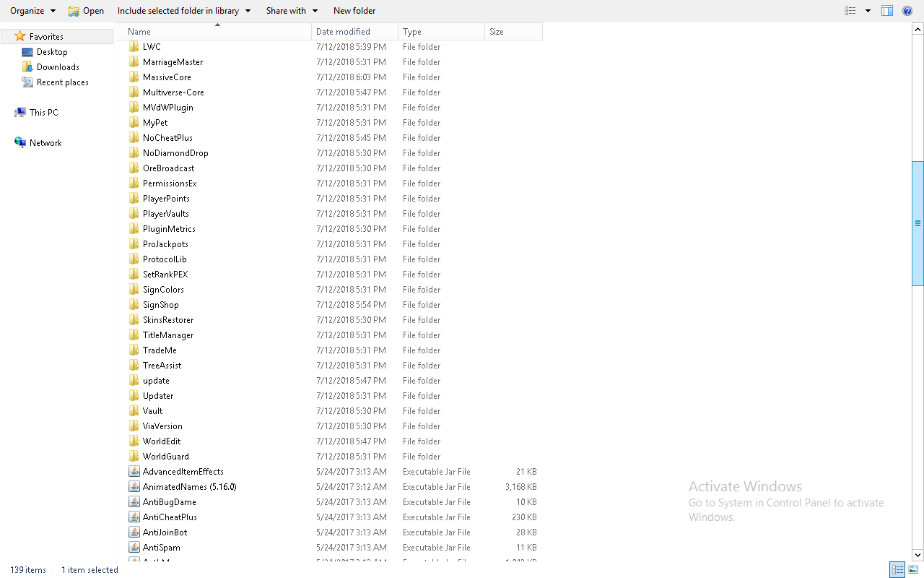Viewport: 924px width, 578px height.
Task: Select the MassiveCore folder icon
Action: pos(134,77)
